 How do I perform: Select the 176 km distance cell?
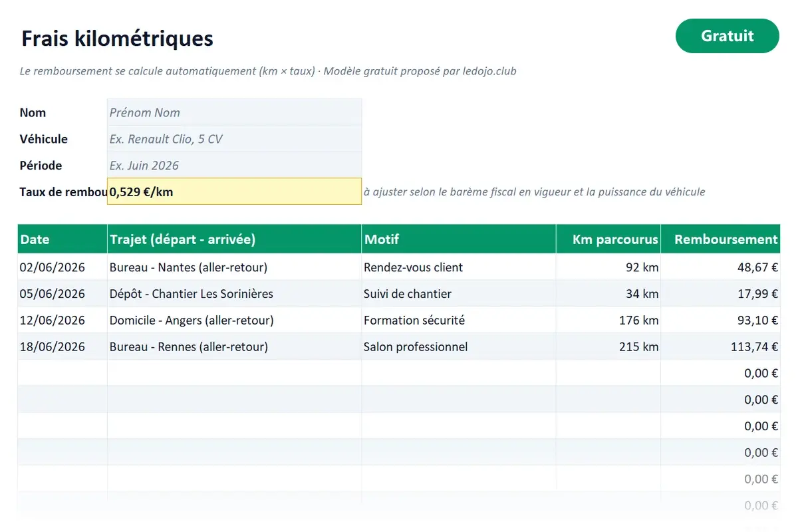[x=608, y=320]
